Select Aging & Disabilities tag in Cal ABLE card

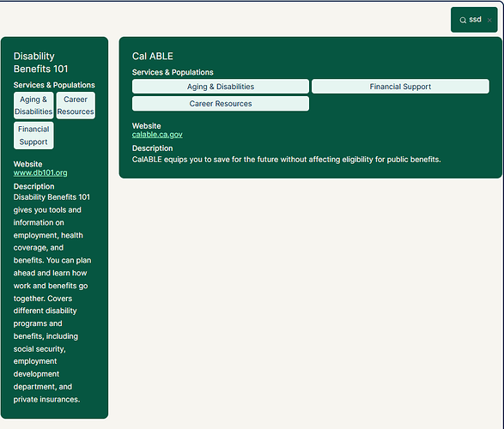tap(221, 87)
